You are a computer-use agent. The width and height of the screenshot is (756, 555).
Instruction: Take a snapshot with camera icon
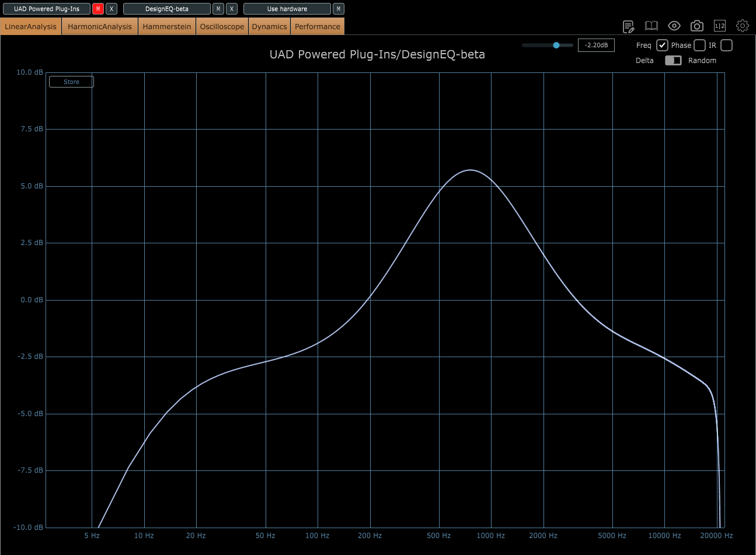coord(696,26)
